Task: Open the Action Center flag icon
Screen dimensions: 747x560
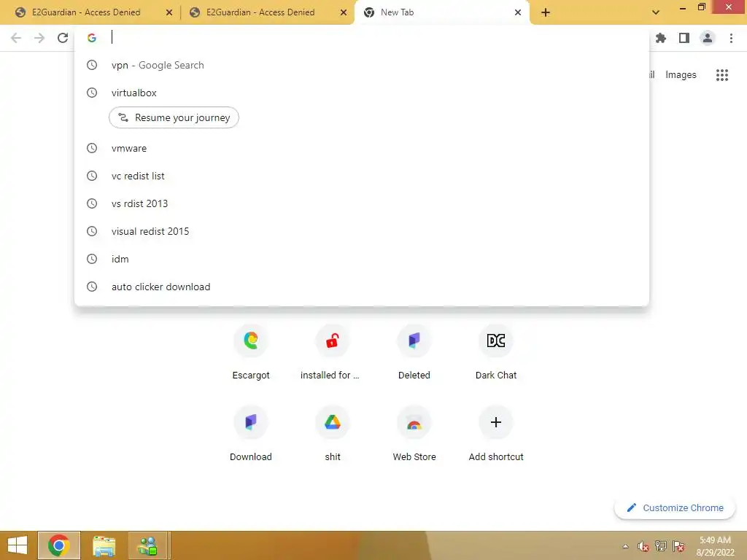Action: (678, 546)
